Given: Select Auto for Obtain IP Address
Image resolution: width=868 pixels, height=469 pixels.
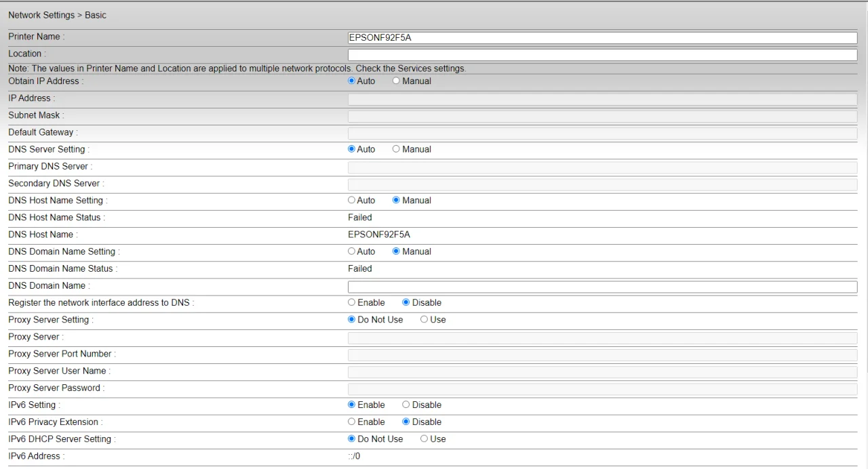Looking at the screenshot, I should (x=351, y=81).
